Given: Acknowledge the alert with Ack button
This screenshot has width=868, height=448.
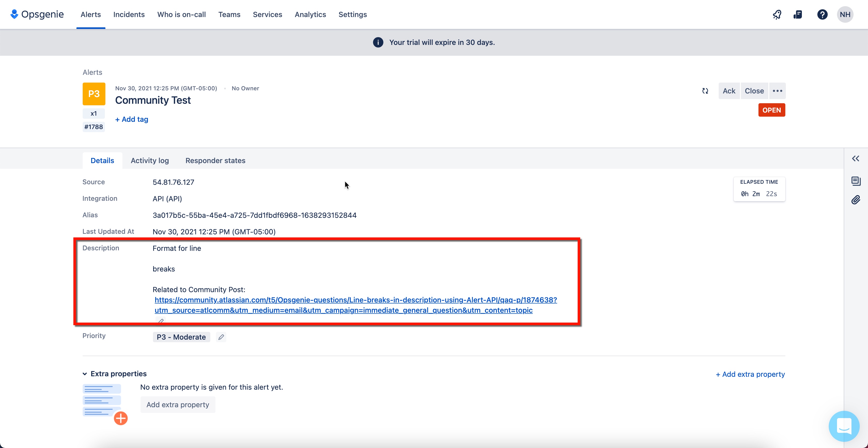Looking at the screenshot, I should [x=729, y=91].
